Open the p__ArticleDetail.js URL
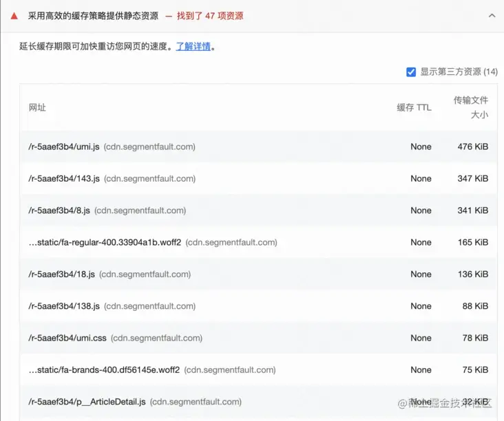The image size is (504, 421). (87, 402)
